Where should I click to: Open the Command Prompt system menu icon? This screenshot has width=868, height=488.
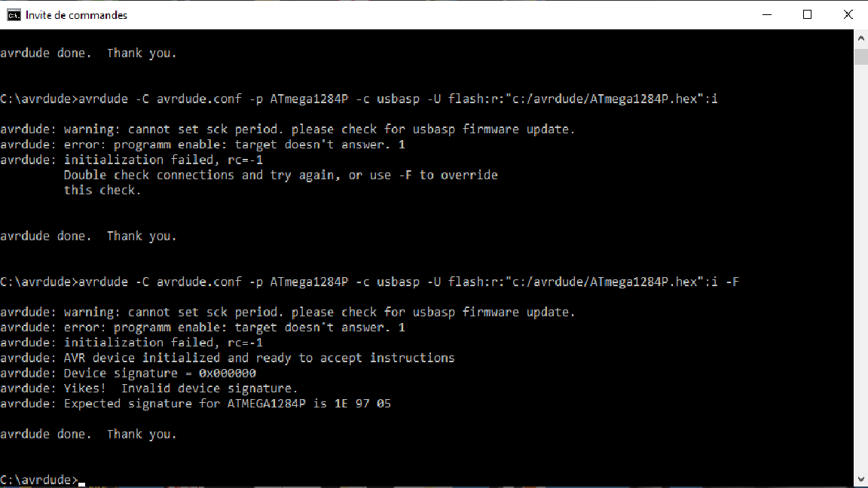coord(14,15)
